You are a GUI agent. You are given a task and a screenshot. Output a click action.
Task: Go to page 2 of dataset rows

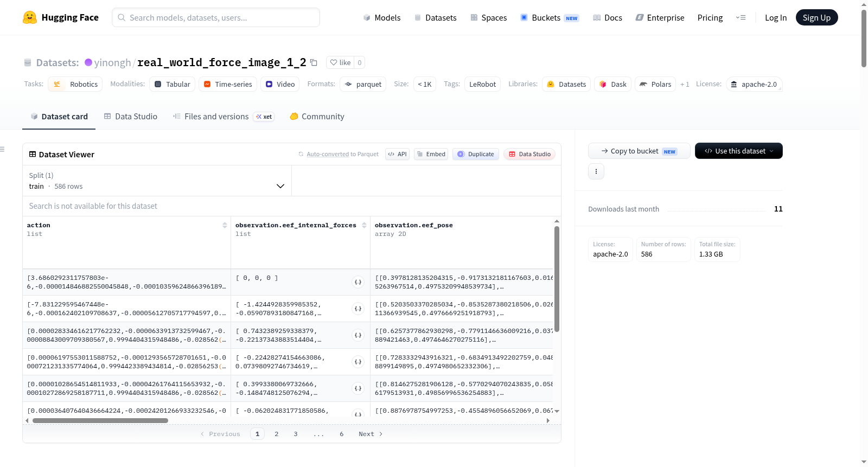[x=277, y=434]
